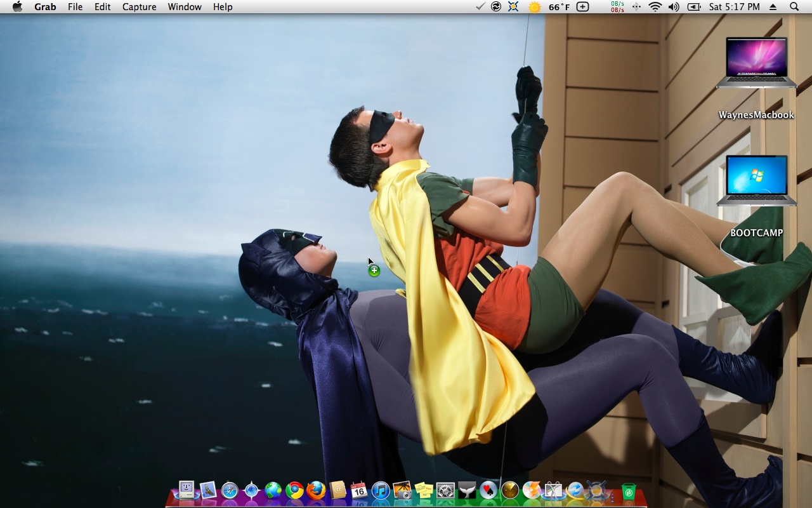Click the BOOTCAMP label
Viewport: 812px width, 508px height.
[756, 233]
